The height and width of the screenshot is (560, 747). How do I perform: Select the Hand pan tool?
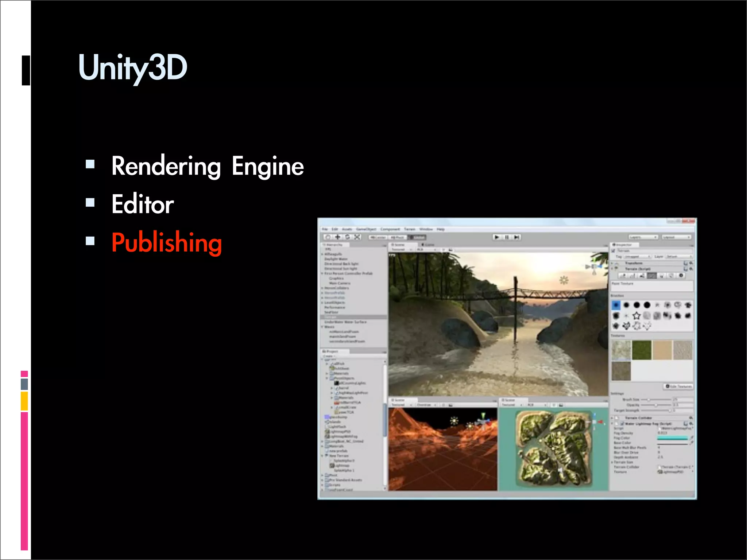(x=328, y=237)
